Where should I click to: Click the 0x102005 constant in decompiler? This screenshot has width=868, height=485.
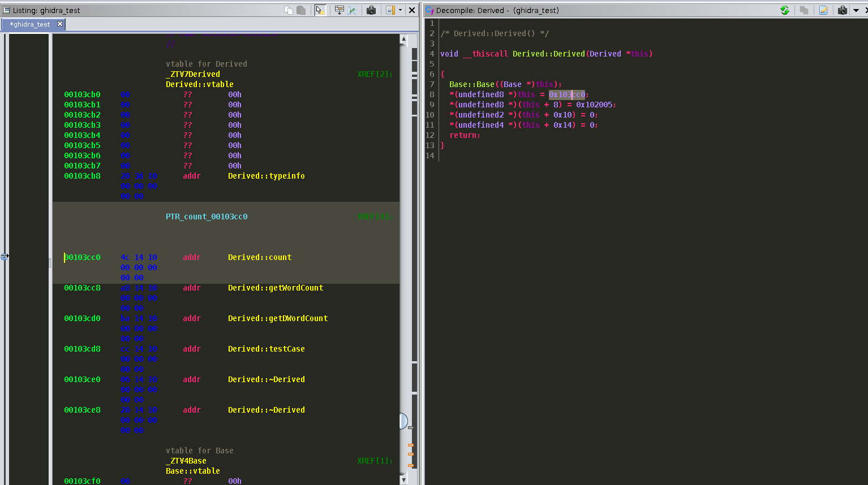[595, 105]
